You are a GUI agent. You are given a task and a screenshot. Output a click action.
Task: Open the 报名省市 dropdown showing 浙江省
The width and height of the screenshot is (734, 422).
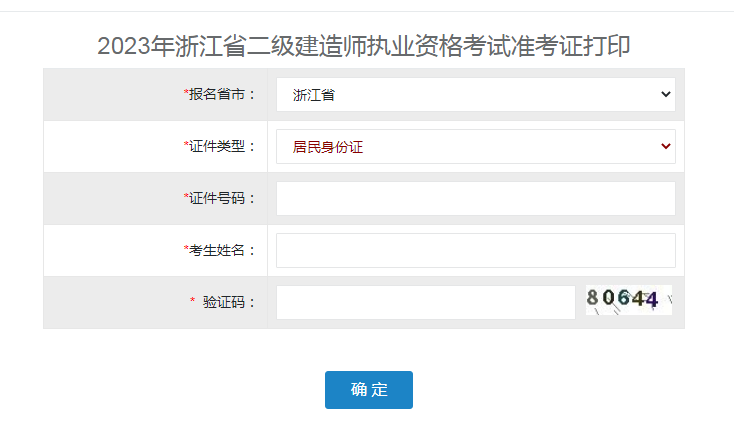click(x=476, y=95)
